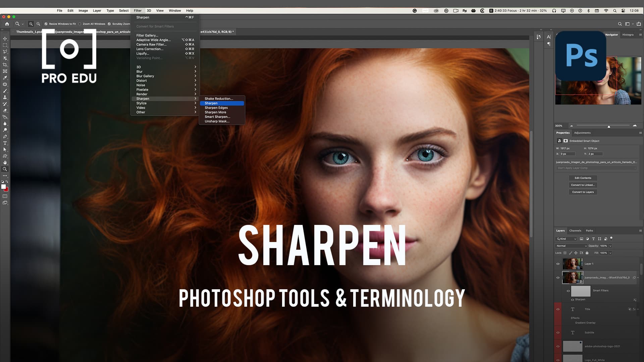Toggle visibility of Smart Filters layer
The width and height of the screenshot is (644, 362).
[568, 290]
